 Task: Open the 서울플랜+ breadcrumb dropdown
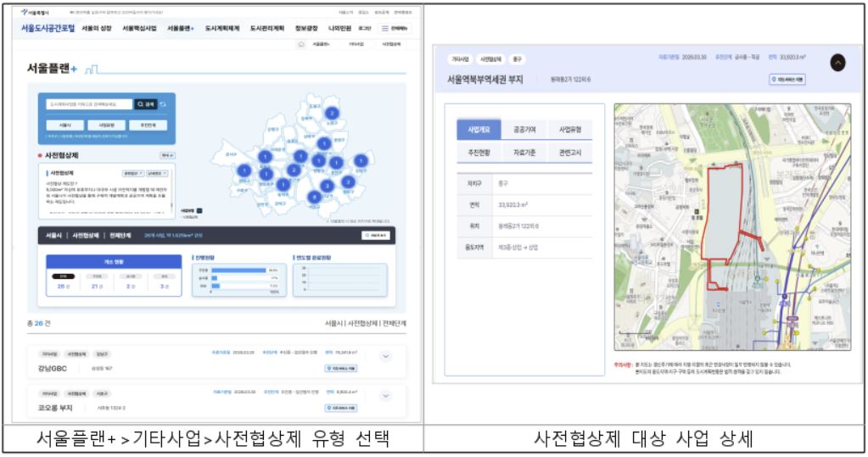coord(321,44)
